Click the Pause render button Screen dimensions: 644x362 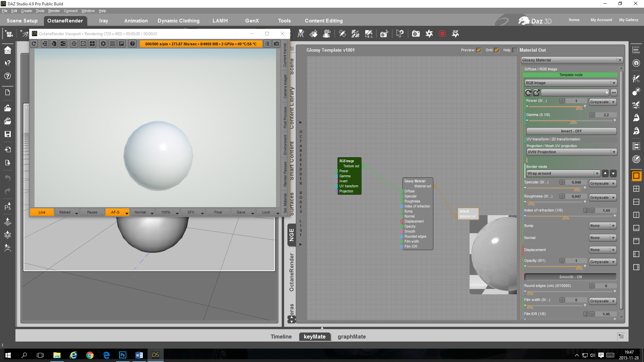point(92,212)
